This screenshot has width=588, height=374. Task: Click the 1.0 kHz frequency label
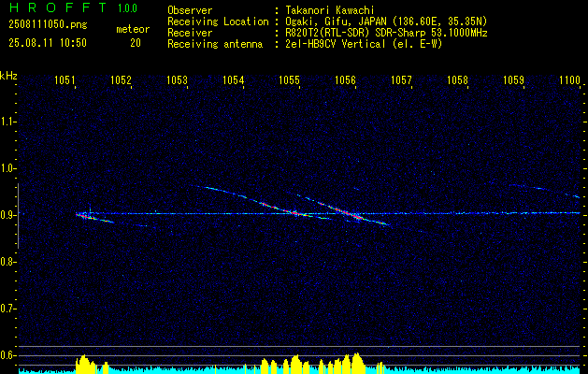click(7, 168)
